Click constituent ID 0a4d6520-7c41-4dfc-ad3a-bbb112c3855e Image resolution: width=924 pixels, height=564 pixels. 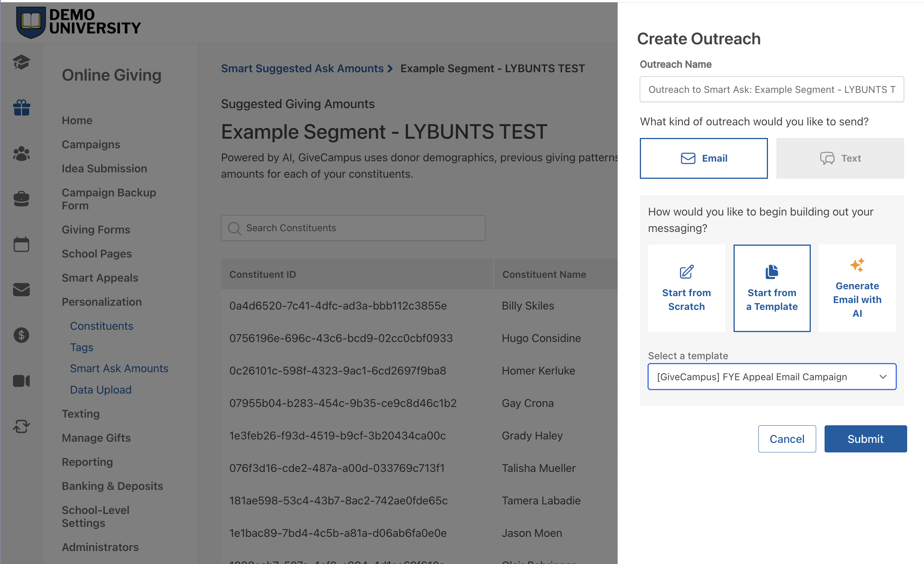click(338, 306)
